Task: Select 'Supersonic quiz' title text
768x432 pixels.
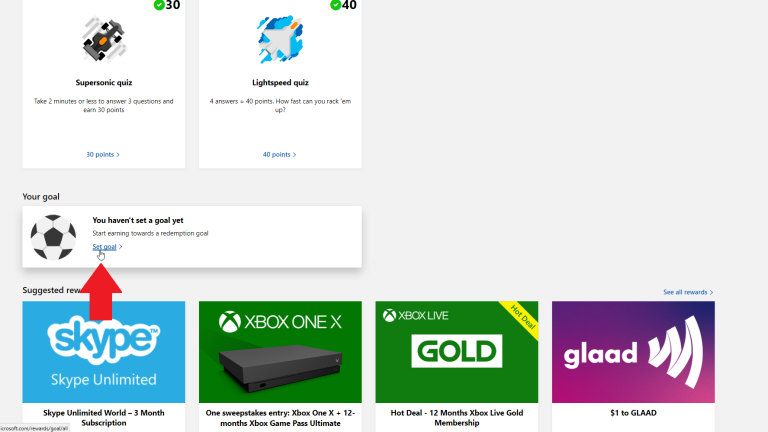Action: click(x=104, y=83)
